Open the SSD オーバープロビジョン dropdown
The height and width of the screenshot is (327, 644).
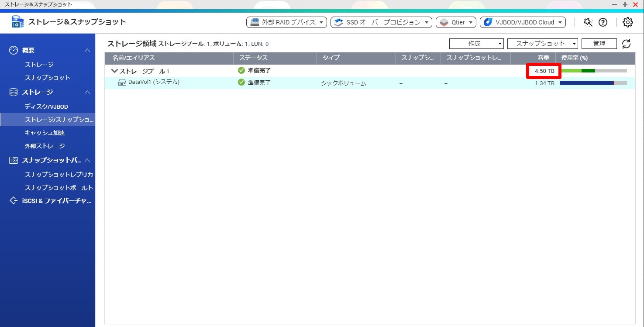(381, 22)
